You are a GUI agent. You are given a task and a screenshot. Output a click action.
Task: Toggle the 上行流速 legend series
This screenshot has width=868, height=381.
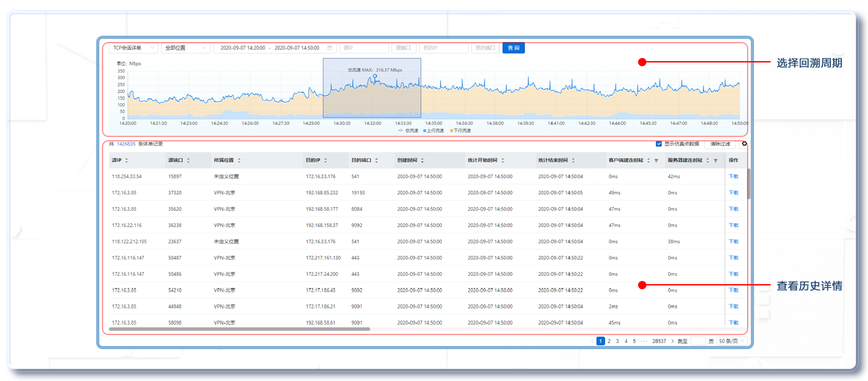(434, 131)
